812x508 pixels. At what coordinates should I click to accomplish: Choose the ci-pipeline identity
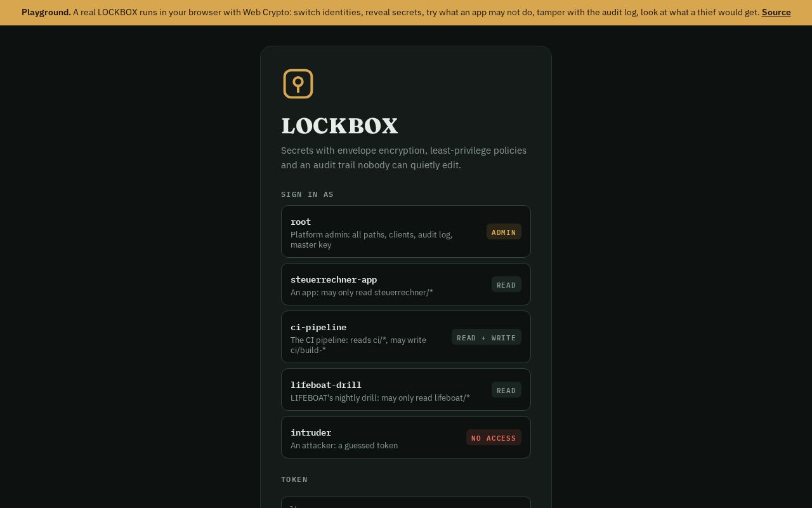406,337
